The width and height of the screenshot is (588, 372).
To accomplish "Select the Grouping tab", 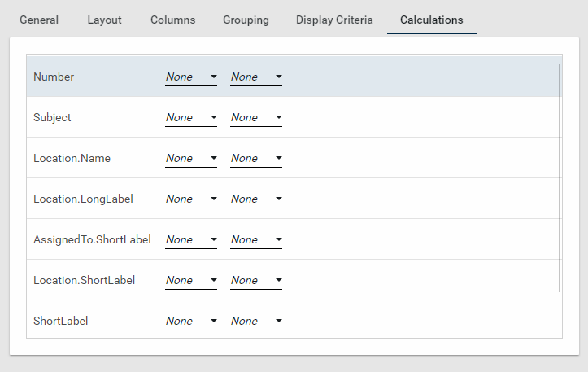I will tap(246, 20).
